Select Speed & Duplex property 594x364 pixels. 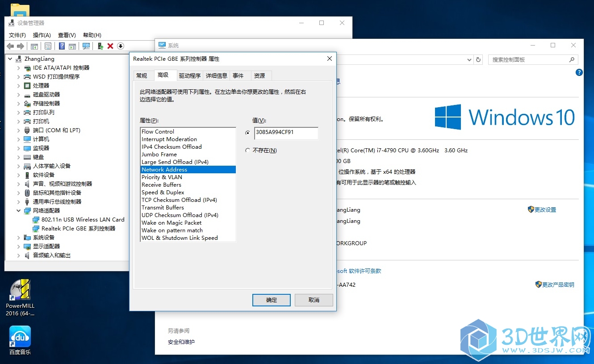(188, 192)
